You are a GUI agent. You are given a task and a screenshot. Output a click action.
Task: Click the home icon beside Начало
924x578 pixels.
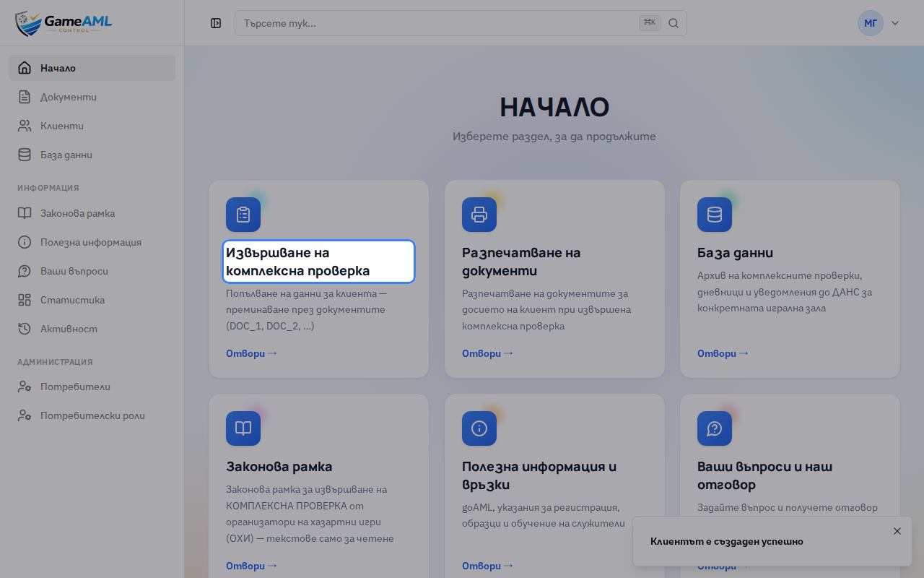click(x=25, y=68)
